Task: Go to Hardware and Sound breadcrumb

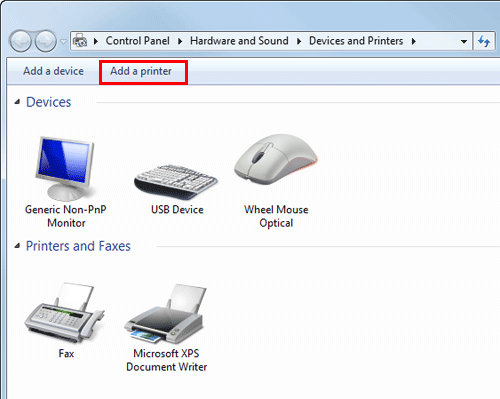Action: point(239,41)
